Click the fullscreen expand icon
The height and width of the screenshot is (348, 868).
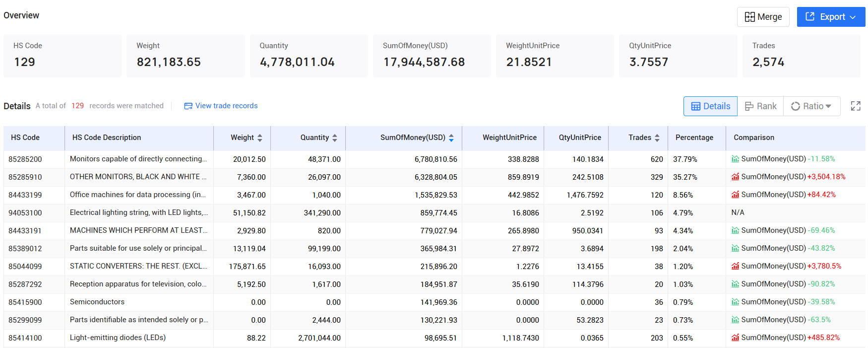(x=856, y=106)
